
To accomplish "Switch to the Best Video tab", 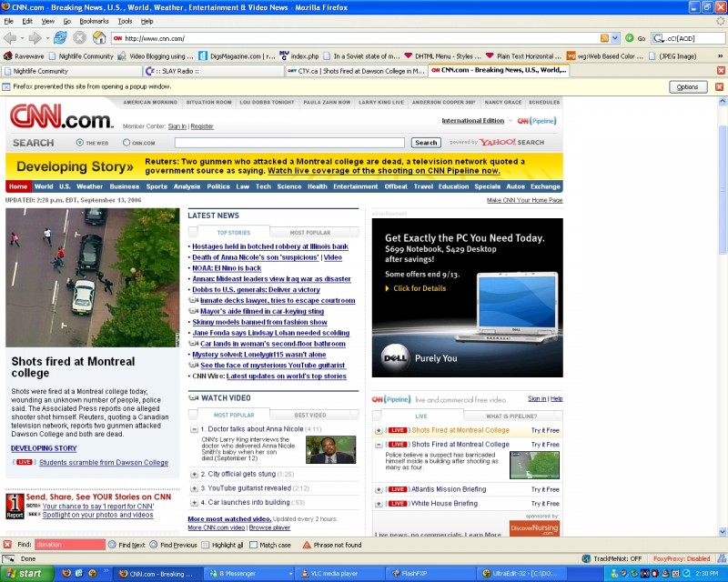I will pyautogui.click(x=310, y=415).
